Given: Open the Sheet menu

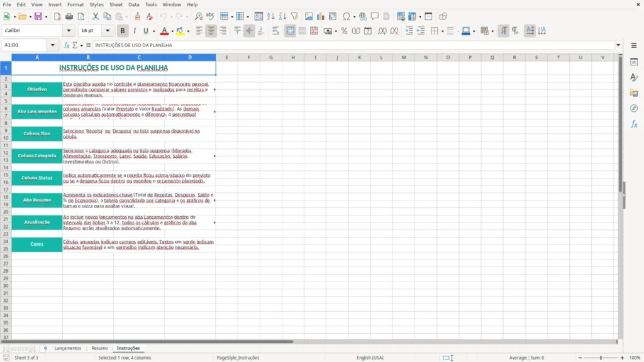Looking at the screenshot, I should click(116, 4).
